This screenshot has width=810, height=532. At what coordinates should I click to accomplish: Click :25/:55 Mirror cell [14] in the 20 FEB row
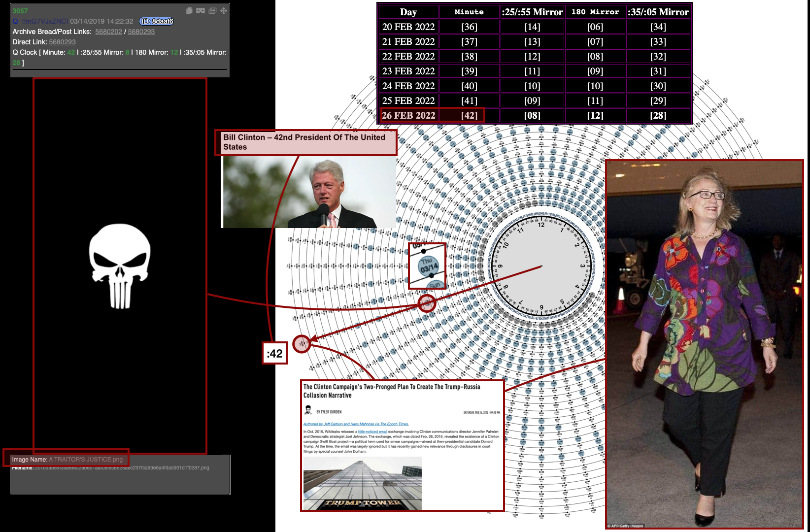(x=532, y=27)
